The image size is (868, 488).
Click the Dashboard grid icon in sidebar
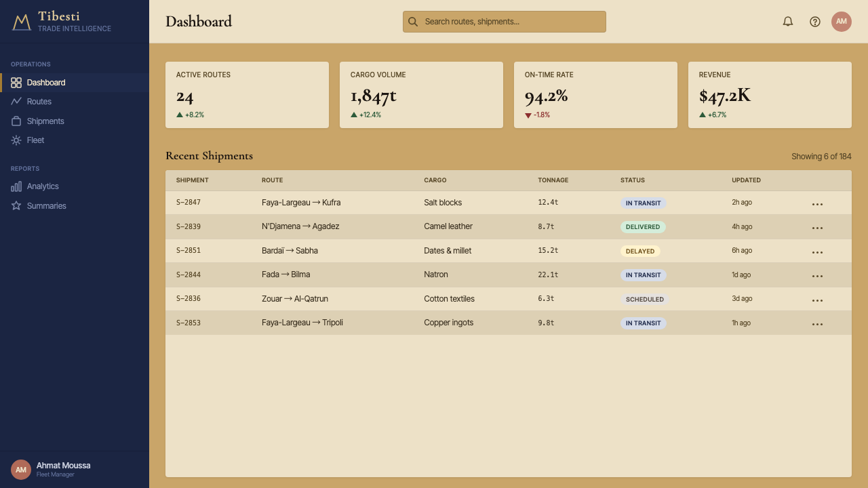click(x=16, y=83)
